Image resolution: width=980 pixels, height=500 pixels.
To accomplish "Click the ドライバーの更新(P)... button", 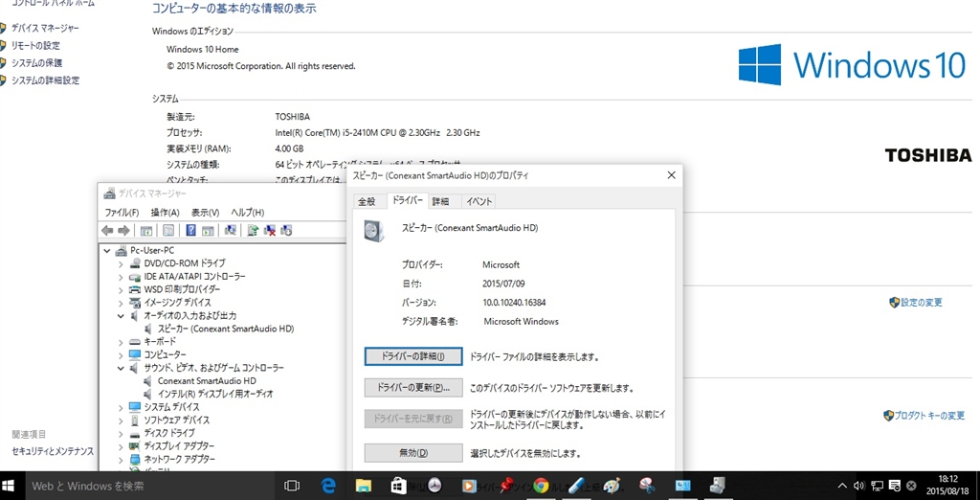I will coord(413,387).
